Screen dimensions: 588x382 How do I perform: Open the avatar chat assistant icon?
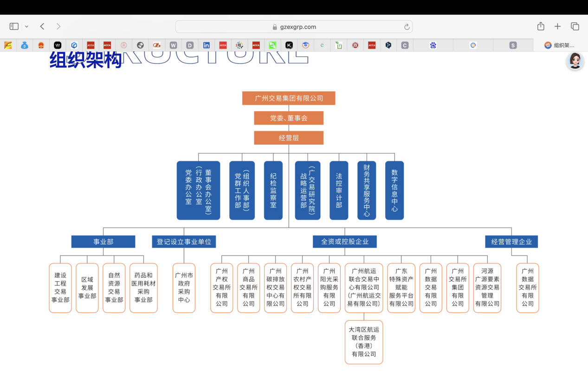tap(575, 61)
